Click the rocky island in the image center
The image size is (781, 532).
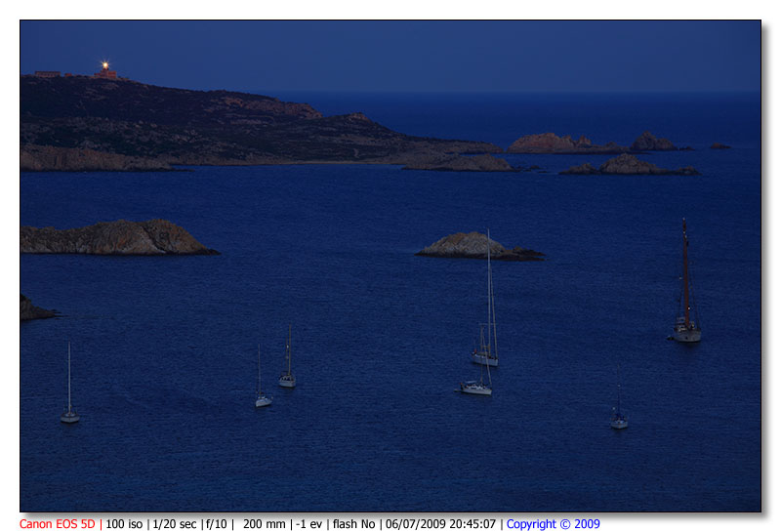tap(477, 246)
